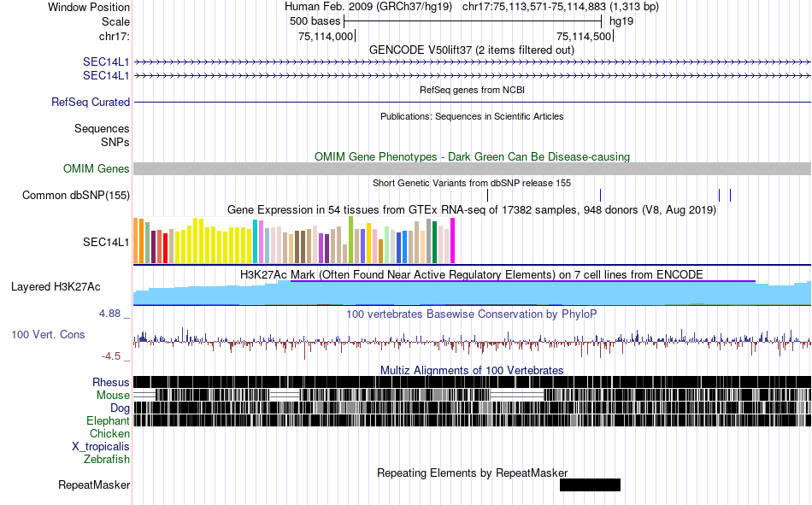Click the second SEC14L1 GENCODE label
Viewport: 812px width, 505px height.
[x=106, y=75]
